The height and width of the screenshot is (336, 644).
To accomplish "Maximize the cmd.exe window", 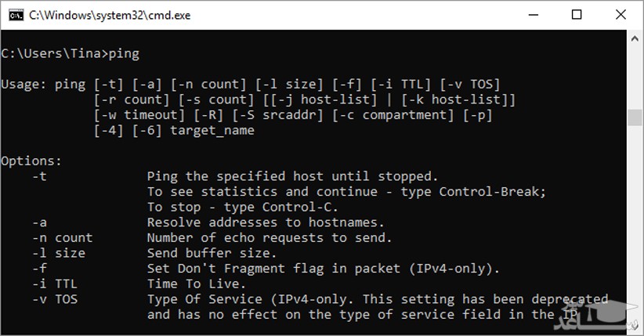I will (577, 15).
